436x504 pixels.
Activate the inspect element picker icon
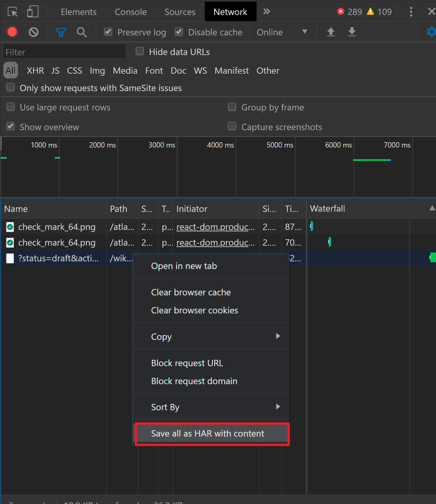pyautogui.click(x=13, y=12)
